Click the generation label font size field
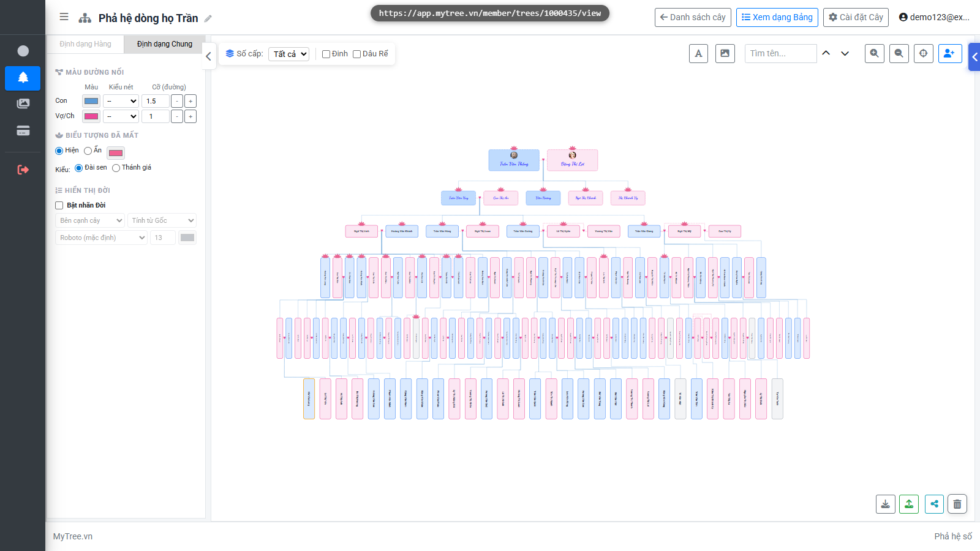Image resolution: width=980 pixels, height=551 pixels. [x=163, y=238]
